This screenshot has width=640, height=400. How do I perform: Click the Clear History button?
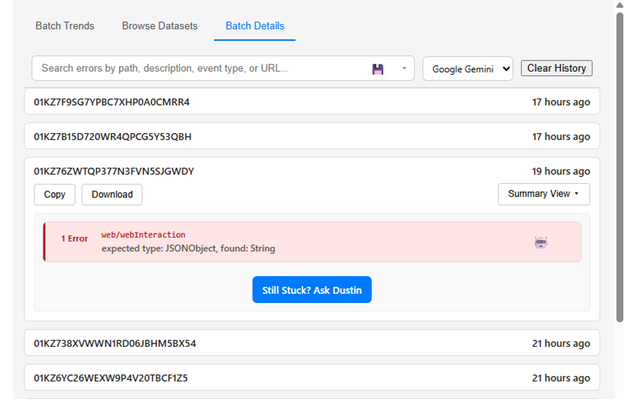point(557,68)
